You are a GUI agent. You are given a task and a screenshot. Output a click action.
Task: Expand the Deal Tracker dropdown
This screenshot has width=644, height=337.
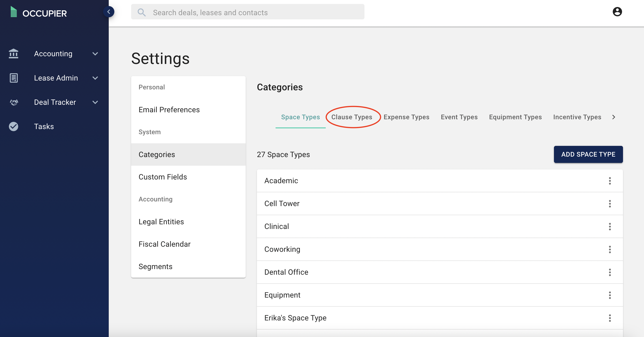(x=95, y=102)
